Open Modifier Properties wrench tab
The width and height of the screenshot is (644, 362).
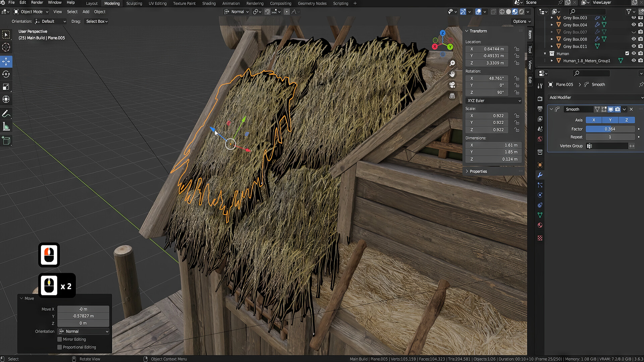pyautogui.click(x=540, y=175)
